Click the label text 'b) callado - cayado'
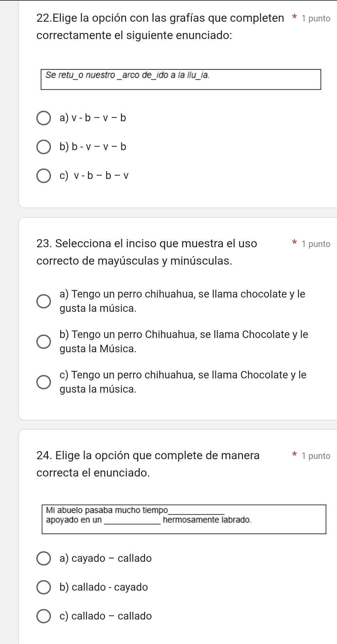The height and width of the screenshot is (644, 337). pyautogui.click(x=104, y=587)
